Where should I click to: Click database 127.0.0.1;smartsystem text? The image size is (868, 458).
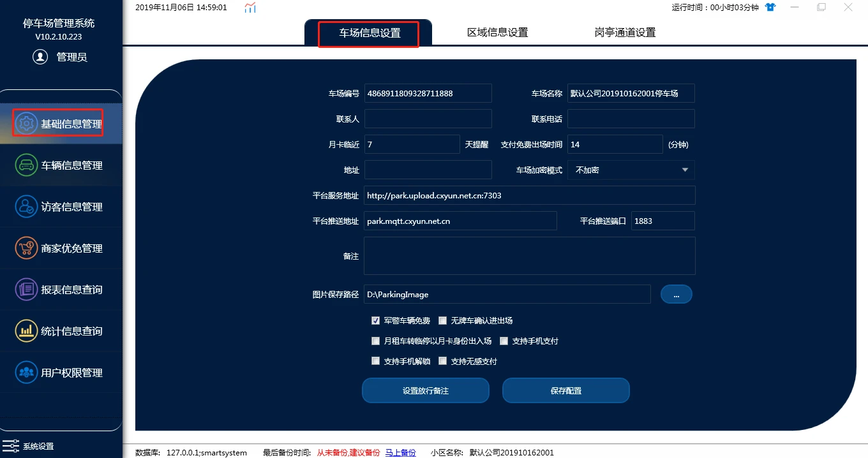207,452
